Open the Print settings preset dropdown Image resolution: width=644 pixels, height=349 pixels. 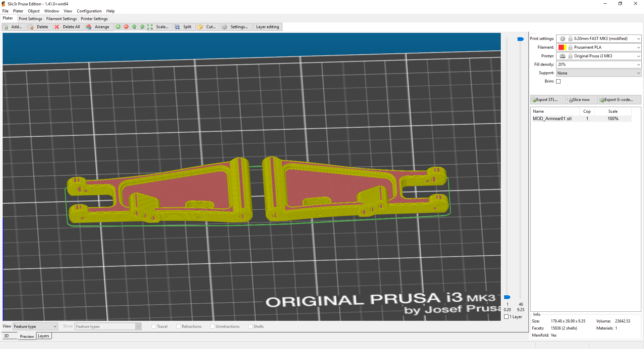pos(599,39)
